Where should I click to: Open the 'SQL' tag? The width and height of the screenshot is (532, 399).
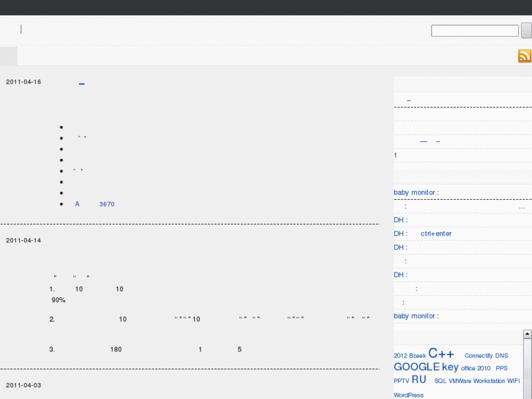[x=441, y=381]
